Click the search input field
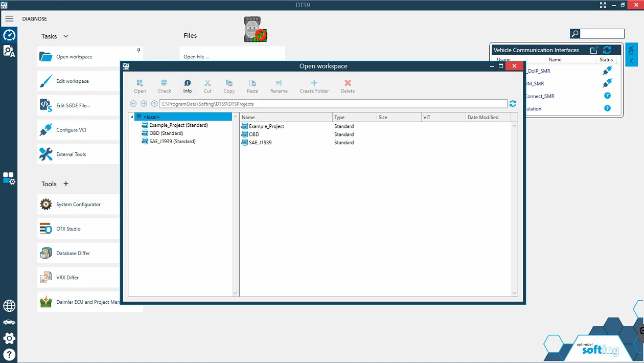The image size is (644, 363). [602, 34]
